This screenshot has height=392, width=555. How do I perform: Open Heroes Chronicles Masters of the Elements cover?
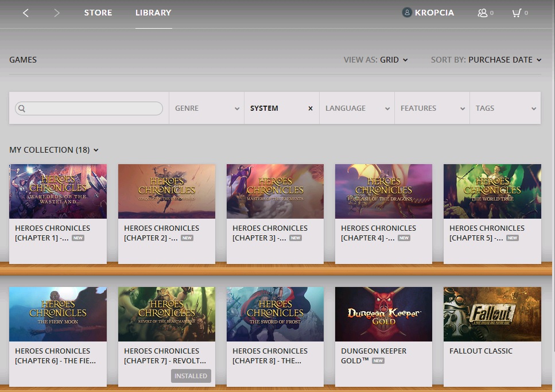[x=275, y=191]
